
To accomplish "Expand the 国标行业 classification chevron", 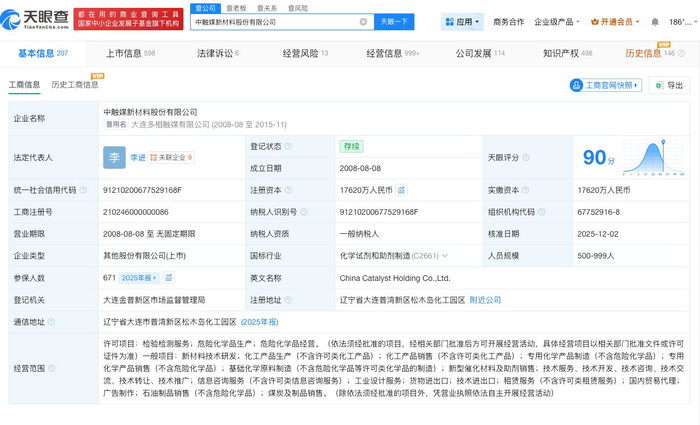I will (445, 256).
